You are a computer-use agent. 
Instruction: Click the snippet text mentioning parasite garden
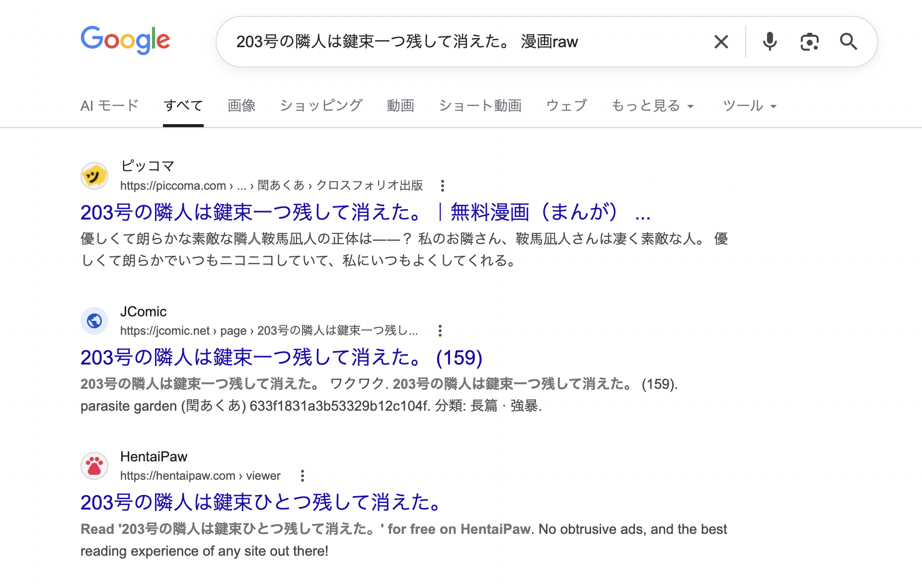pyautogui.click(x=379, y=395)
